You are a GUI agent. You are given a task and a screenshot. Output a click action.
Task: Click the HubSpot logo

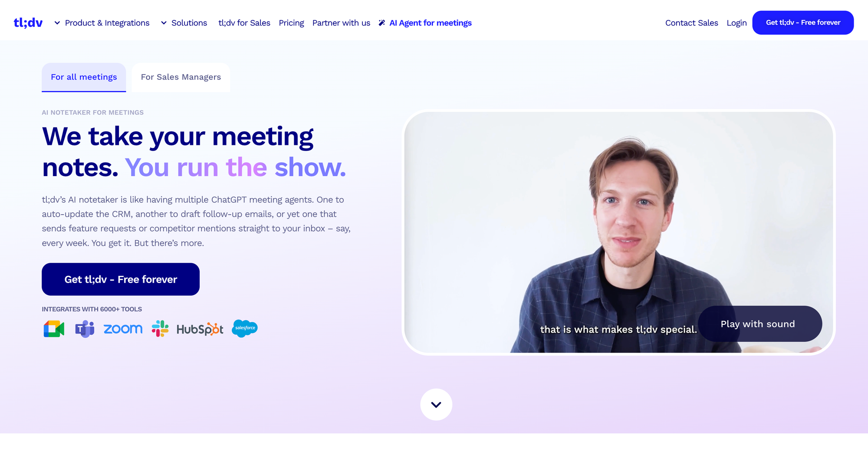(200, 329)
